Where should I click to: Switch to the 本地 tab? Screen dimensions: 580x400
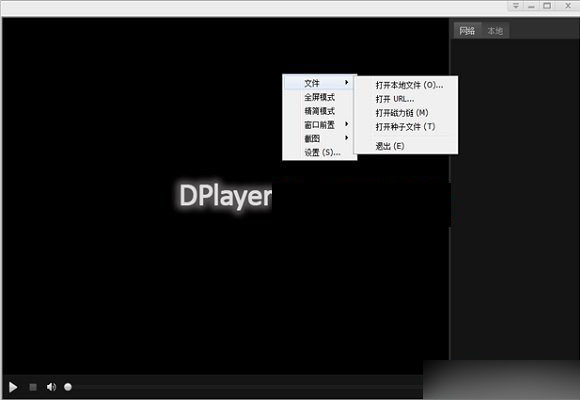(495, 31)
